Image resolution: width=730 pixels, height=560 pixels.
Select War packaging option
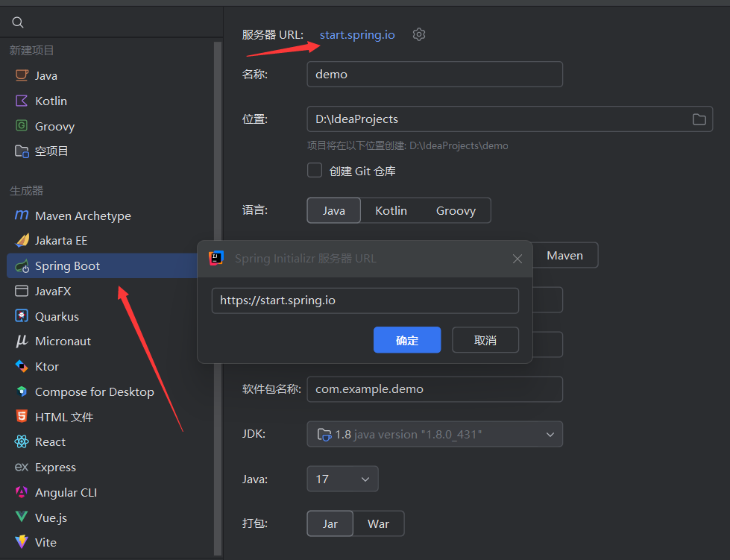[378, 523]
